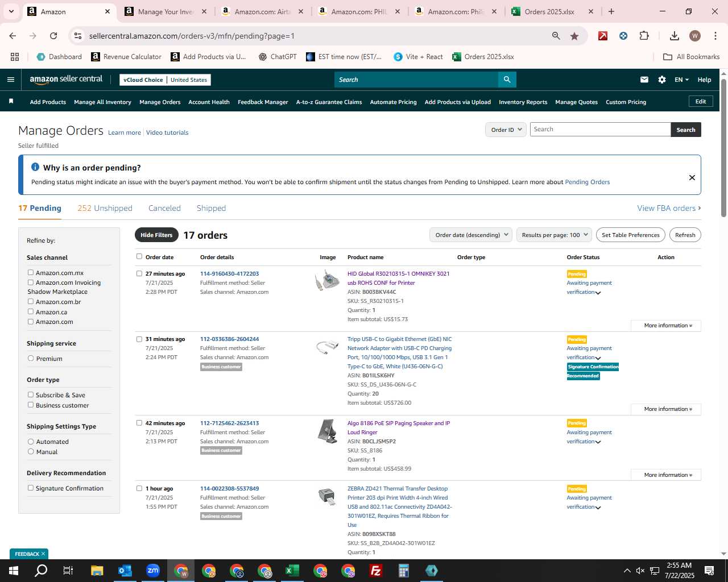The width and height of the screenshot is (728, 582).
Task: Open File Explorer from the taskbar
Action: 97,571
